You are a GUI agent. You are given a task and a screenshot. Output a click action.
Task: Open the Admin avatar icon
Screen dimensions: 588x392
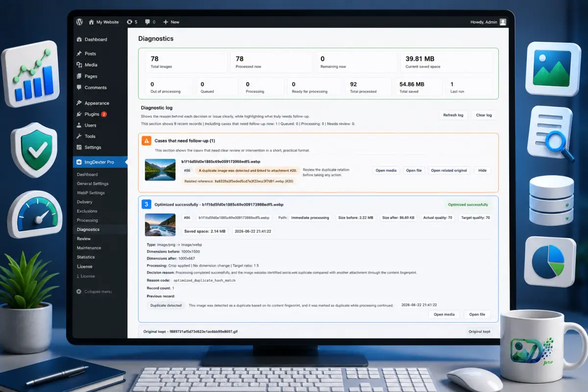pyautogui.click(x=503, y=22)
